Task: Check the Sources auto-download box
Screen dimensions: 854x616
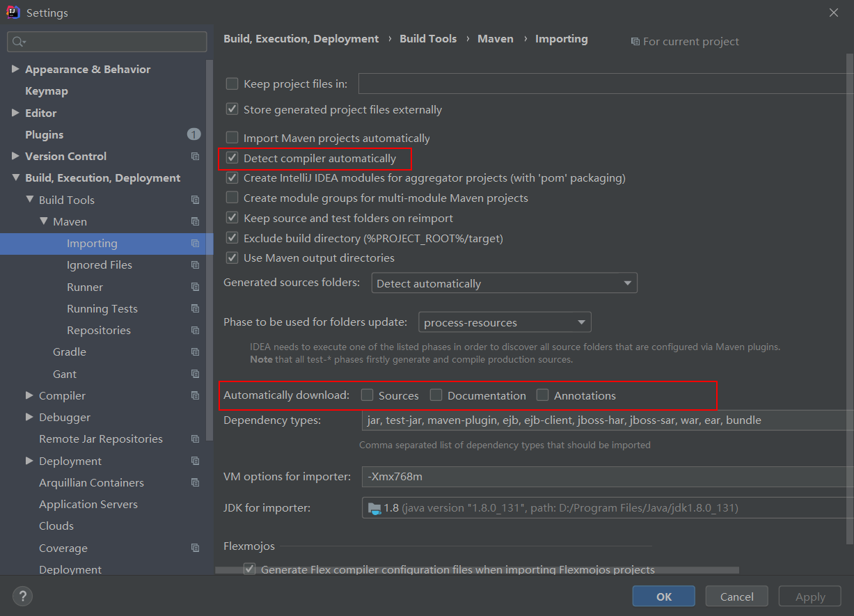Action: (x=367, y=395)
